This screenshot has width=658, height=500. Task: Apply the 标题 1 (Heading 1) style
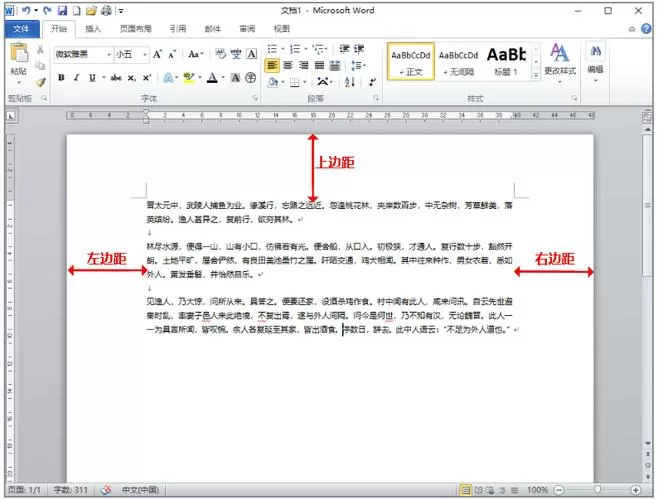point(506,61)
